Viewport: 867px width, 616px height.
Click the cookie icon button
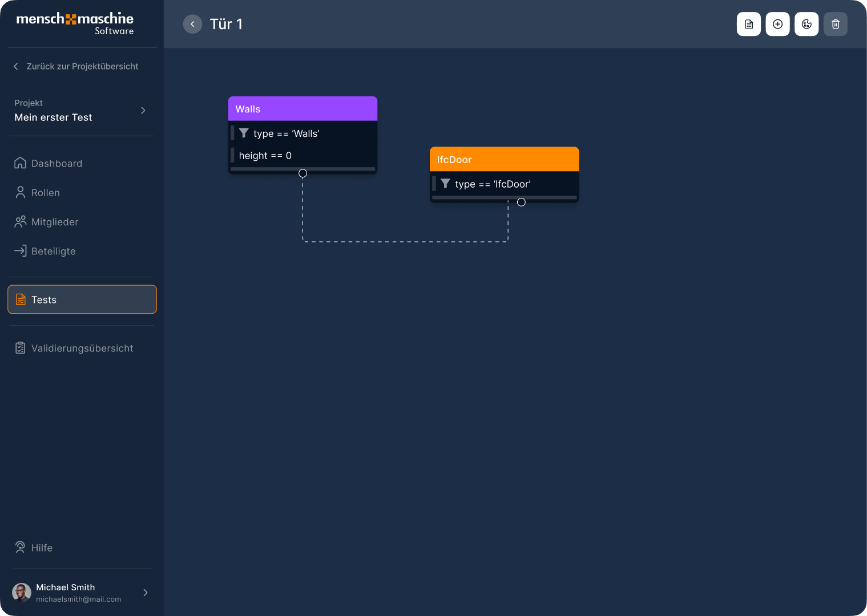pyautogui.click(x=806, y=24)
